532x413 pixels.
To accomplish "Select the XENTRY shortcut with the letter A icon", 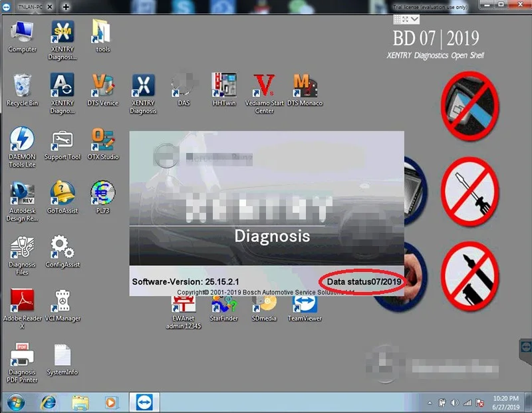I will click(63, 94).
